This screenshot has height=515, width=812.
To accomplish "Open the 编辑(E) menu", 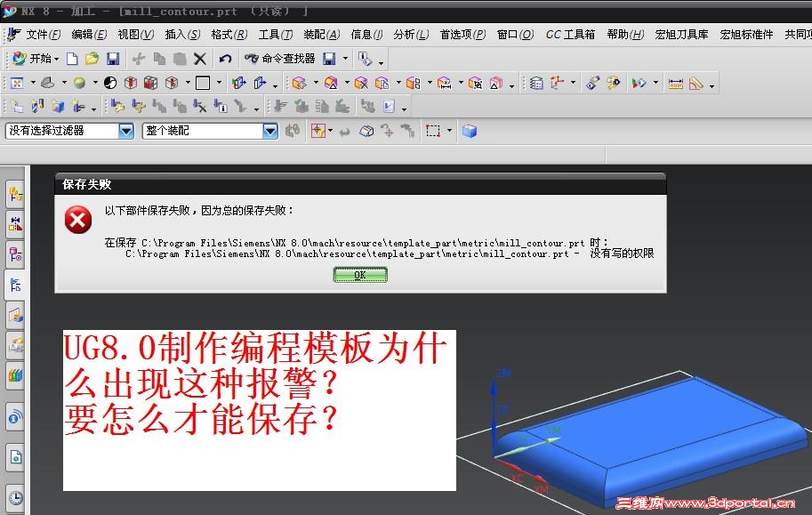I will coord(89,35).
